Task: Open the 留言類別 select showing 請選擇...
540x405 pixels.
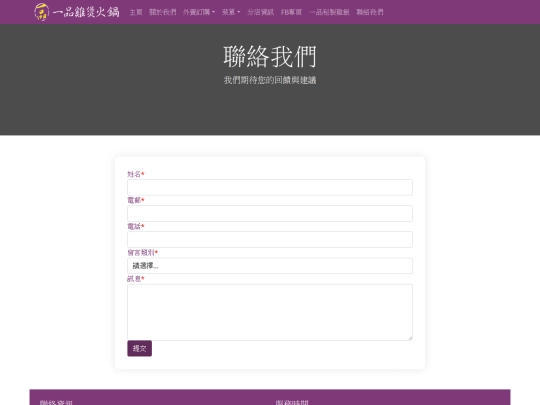Action: 270,266
